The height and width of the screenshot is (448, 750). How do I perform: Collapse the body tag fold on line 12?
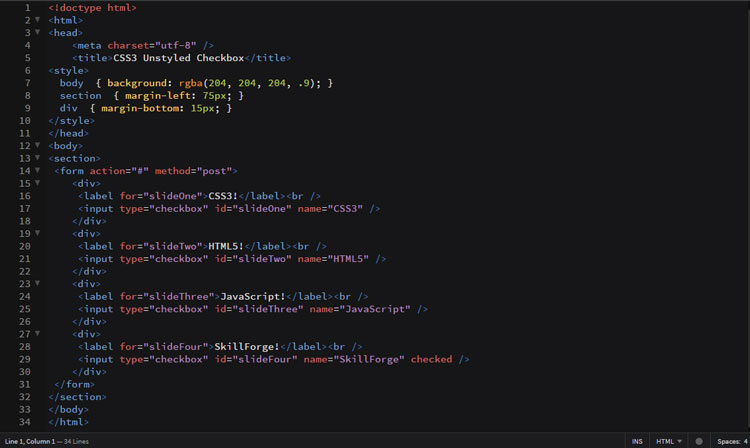point(37,145)
